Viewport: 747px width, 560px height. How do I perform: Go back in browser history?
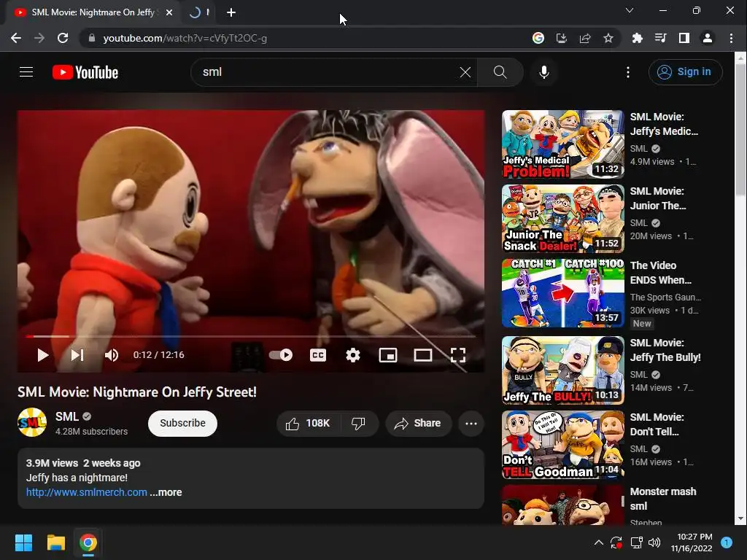16,38
